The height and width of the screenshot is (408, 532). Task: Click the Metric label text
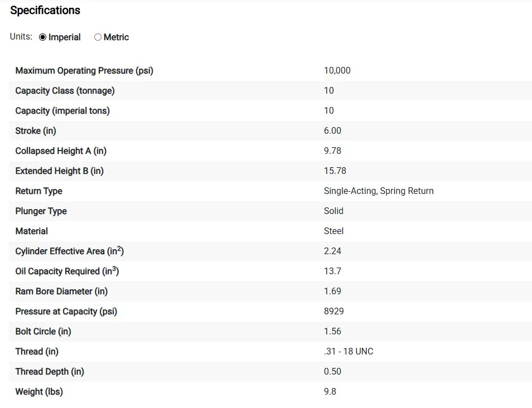coord(117,37)
